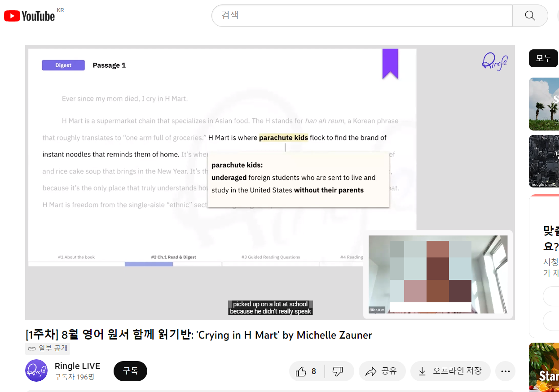
Task: Open the leafy orange recommended thumbnail
Action: 544,367
